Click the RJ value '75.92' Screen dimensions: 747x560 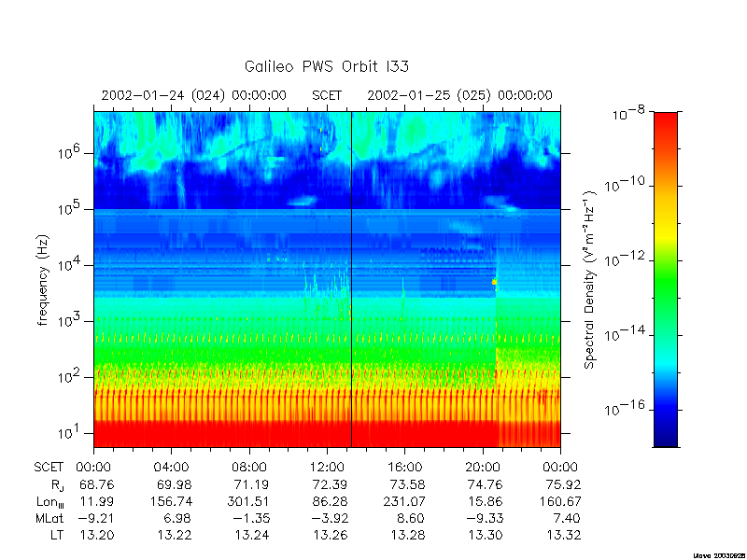point(564,484)
